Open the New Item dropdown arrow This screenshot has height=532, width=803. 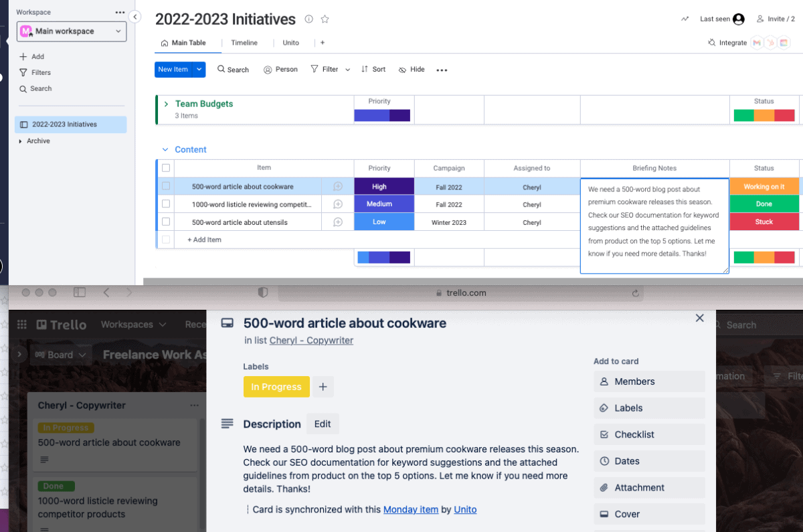(x=198, y=69)
